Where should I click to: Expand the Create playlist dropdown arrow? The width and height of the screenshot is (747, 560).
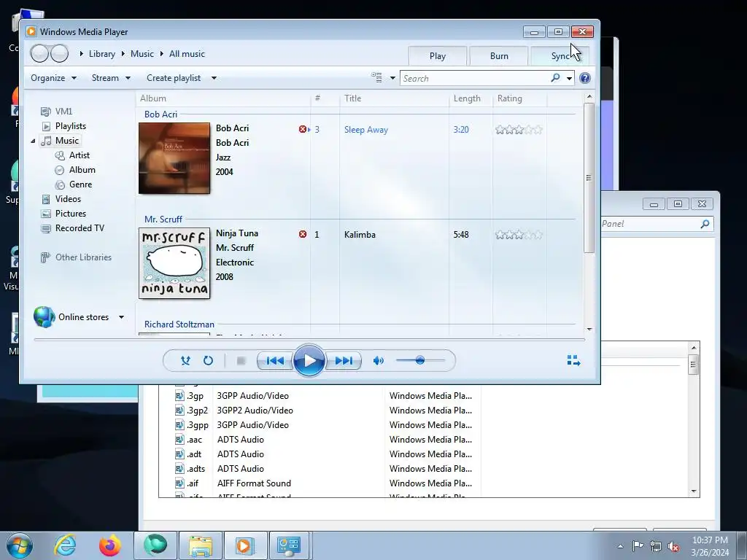point(214,78)
